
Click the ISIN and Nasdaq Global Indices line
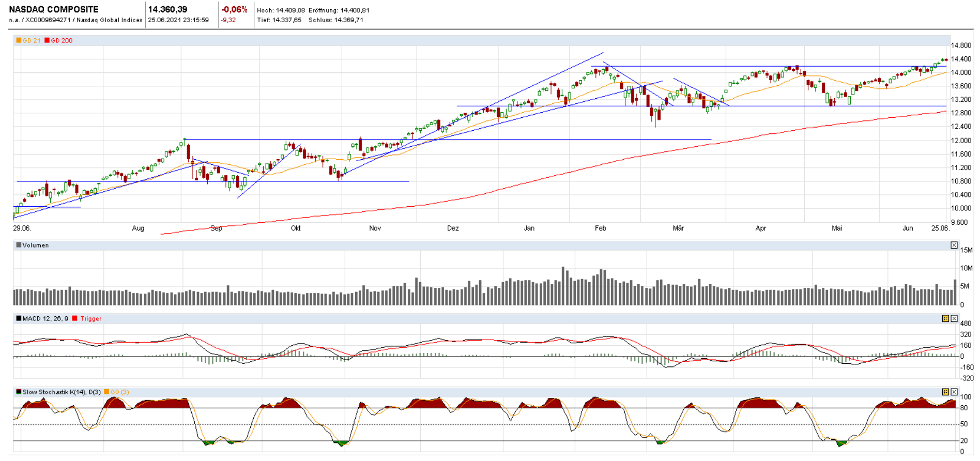[75, 20]
